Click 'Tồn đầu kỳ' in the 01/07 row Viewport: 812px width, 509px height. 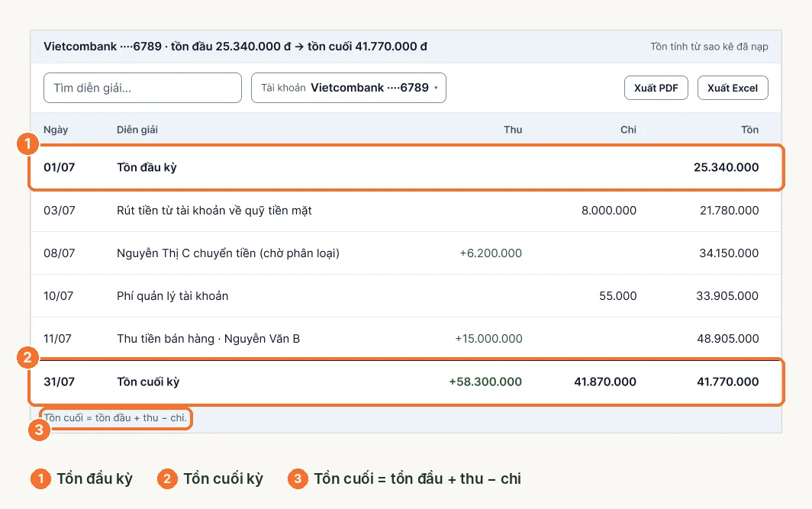(x=147, y=167)
